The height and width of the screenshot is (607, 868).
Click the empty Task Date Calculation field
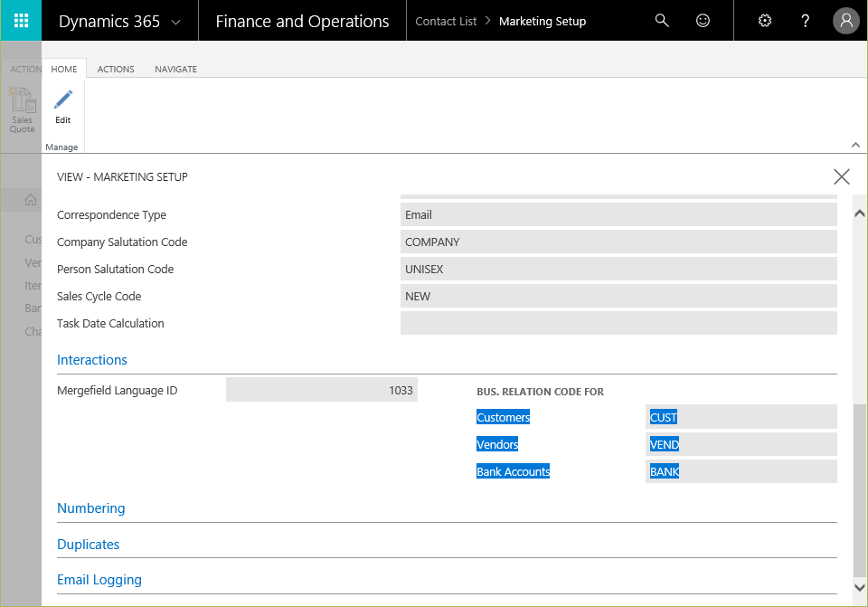pyautogui.click(x=618, y=323)
